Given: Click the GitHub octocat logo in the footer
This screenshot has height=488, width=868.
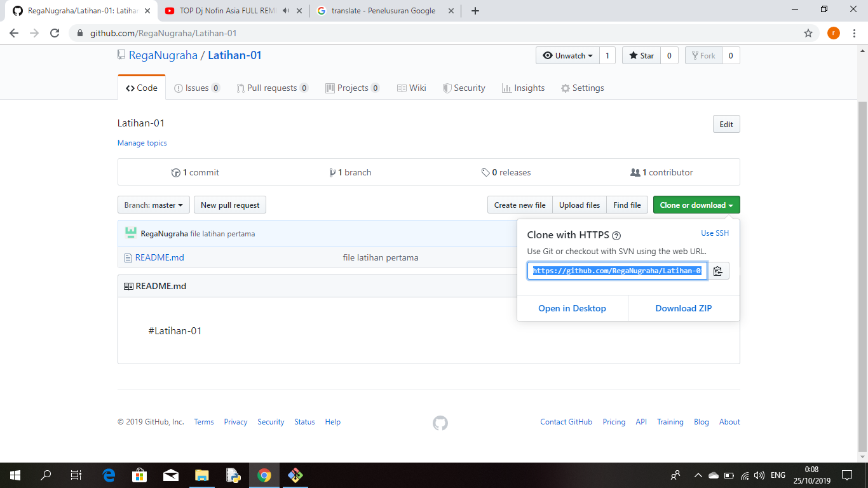Looking at the screenshot, I should (441, 423).
